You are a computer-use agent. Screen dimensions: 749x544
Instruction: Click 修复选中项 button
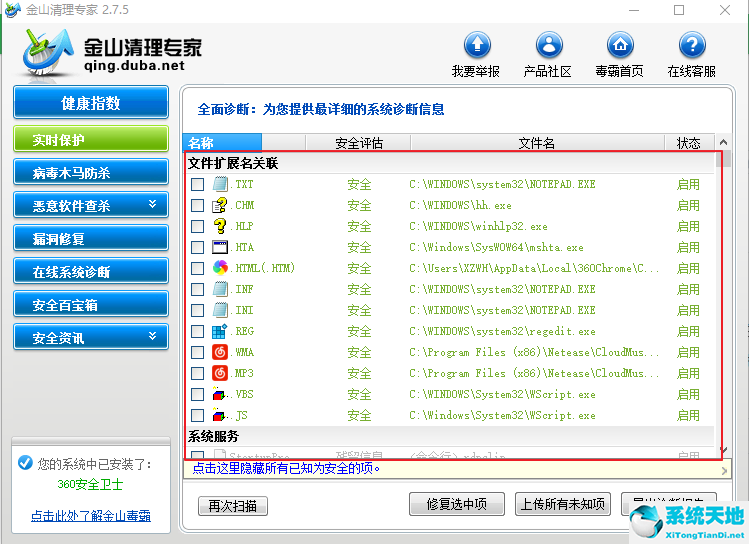pyautogui.click(x=457, y=504)
